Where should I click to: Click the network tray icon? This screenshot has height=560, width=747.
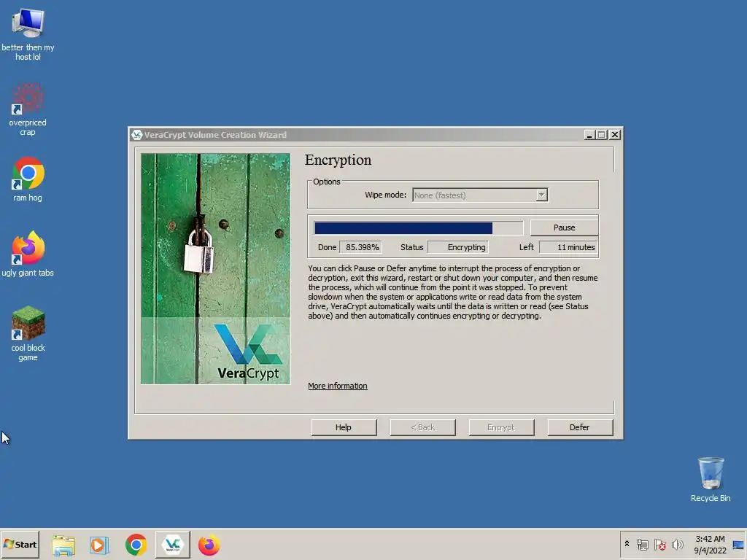pos(642,544)
